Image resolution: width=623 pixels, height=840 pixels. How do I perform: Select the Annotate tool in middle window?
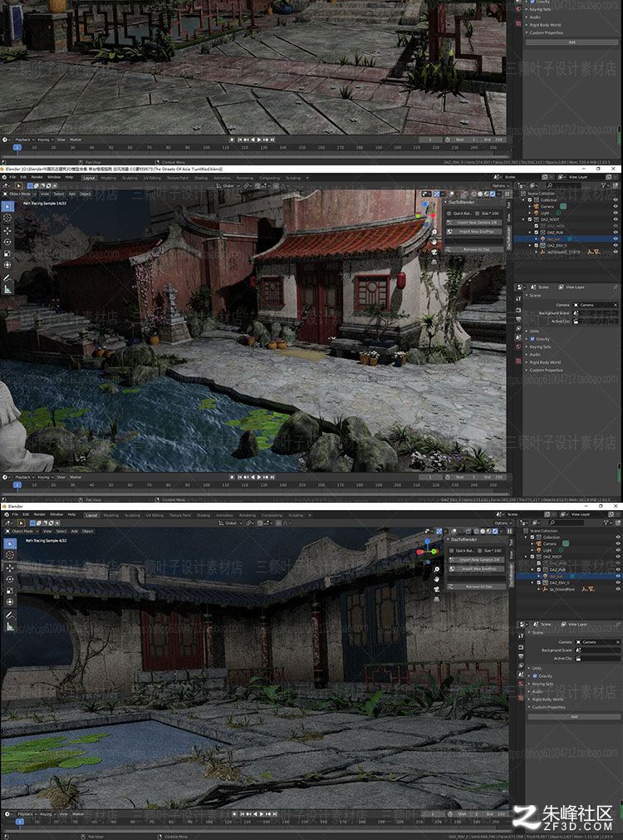click(x=8, y=278)
